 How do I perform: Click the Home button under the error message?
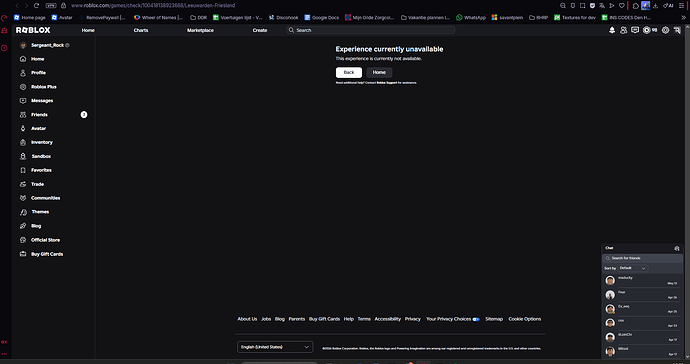click(x=379, y=72)
